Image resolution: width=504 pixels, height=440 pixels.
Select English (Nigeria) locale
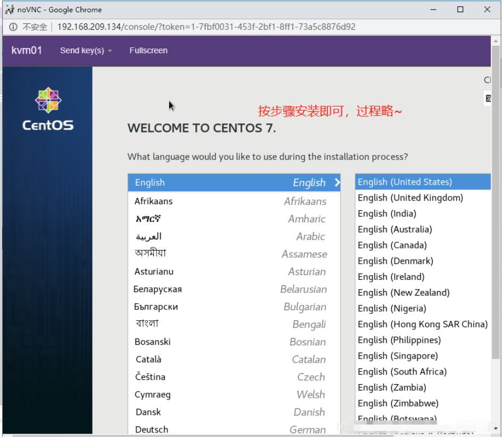[x=423, y=308]
